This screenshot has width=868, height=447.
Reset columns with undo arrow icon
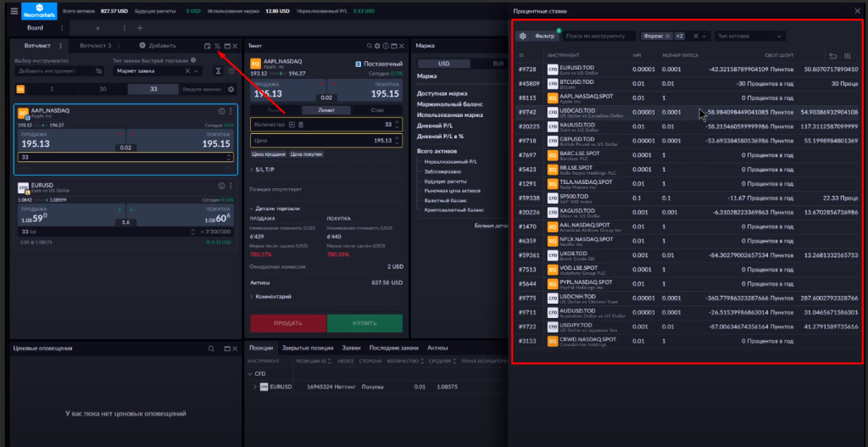coord(833,55)
